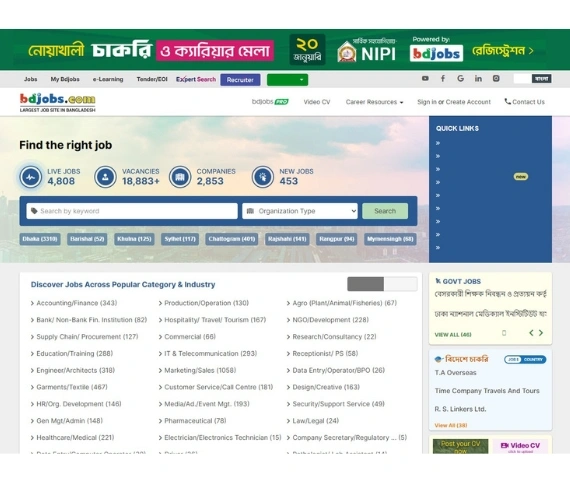Viewport: 570px width, 483px height.
Task: Open Law/Legal (24) category
Action: click(x=316, y=421)
